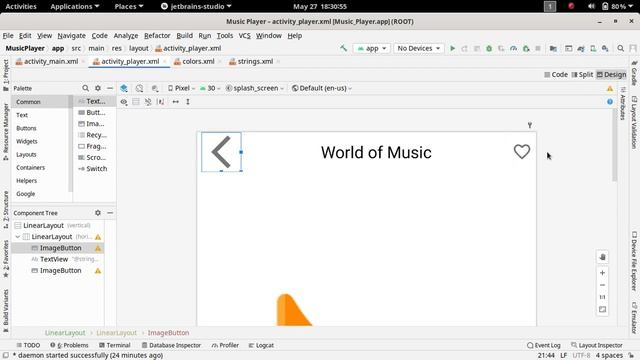Image resolution: width=640 pixels, height=360 pixels.
Task: Click the design surface vertical scrollbar
Action: tap(615, 145)
